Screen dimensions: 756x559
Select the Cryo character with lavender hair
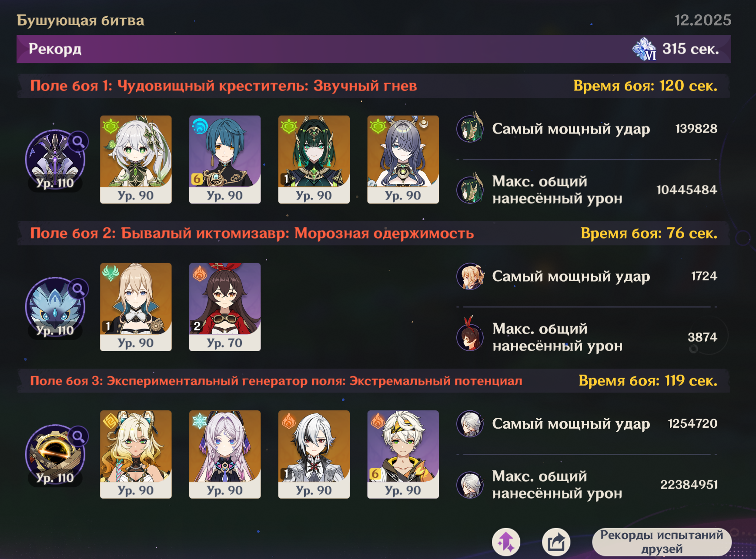(x=225, y=454)
